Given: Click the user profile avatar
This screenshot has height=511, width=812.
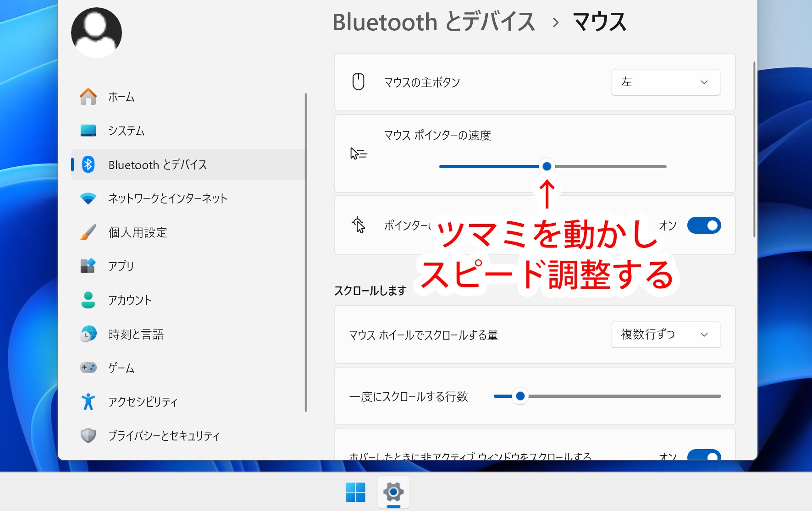Looking at the screenshot, I should (96, 33).
